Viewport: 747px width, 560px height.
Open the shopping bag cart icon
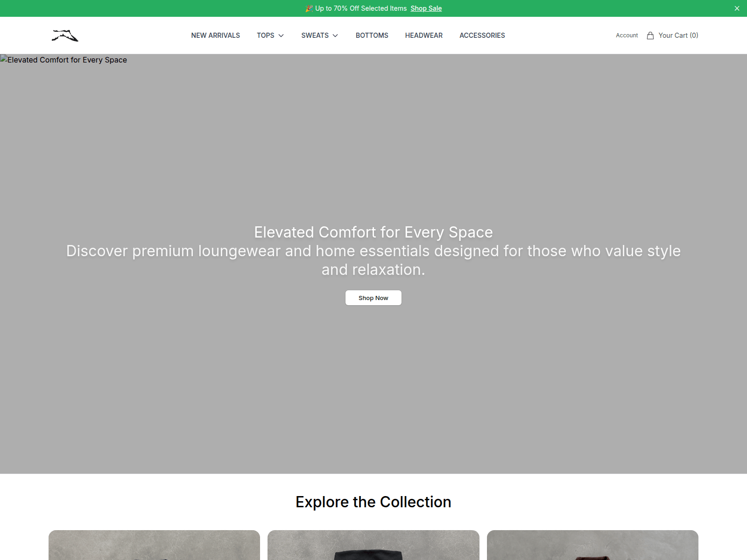tap(650, 35)
